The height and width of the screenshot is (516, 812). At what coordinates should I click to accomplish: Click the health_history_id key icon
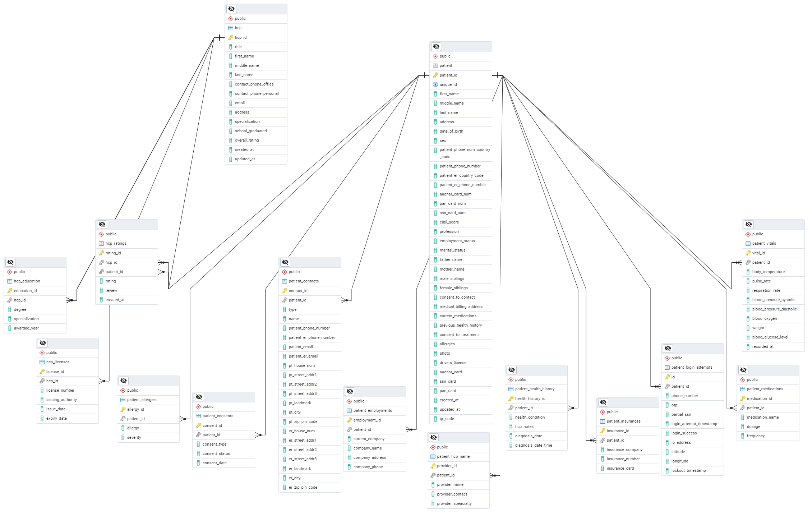pos(511,398)
